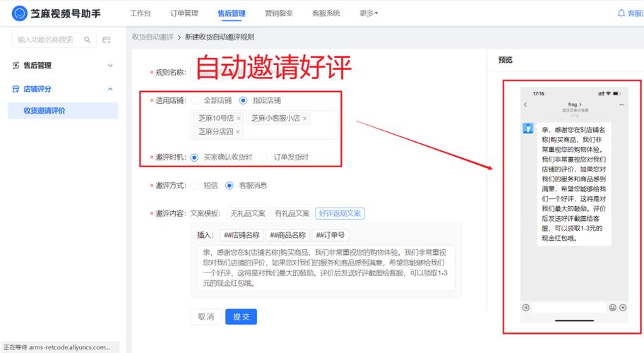Click the 取消 button

206,317
